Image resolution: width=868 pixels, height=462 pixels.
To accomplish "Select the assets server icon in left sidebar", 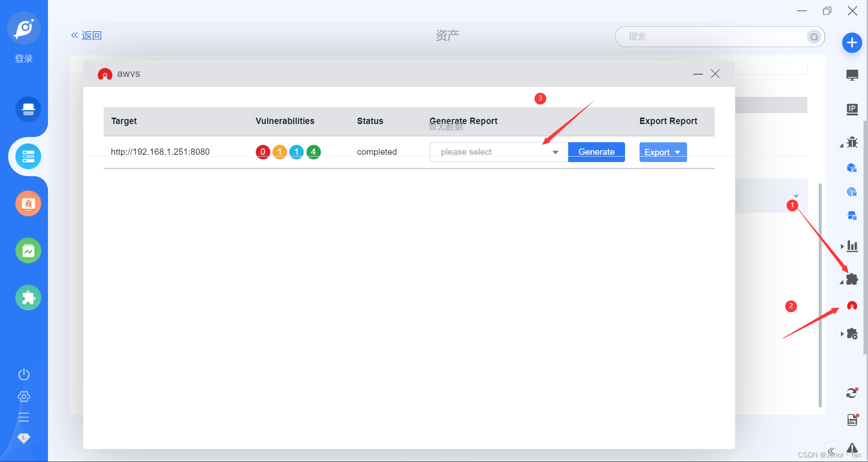I will point(28,157).
